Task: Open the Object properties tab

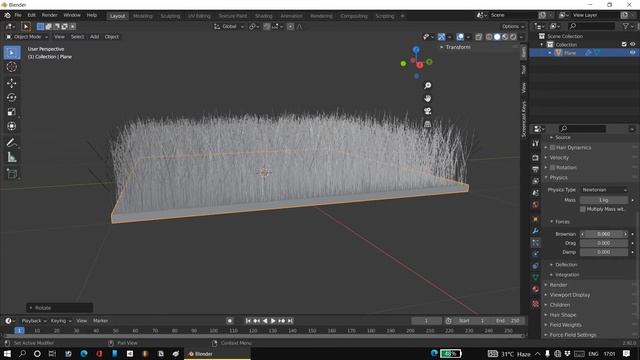Action: [535, 219]
